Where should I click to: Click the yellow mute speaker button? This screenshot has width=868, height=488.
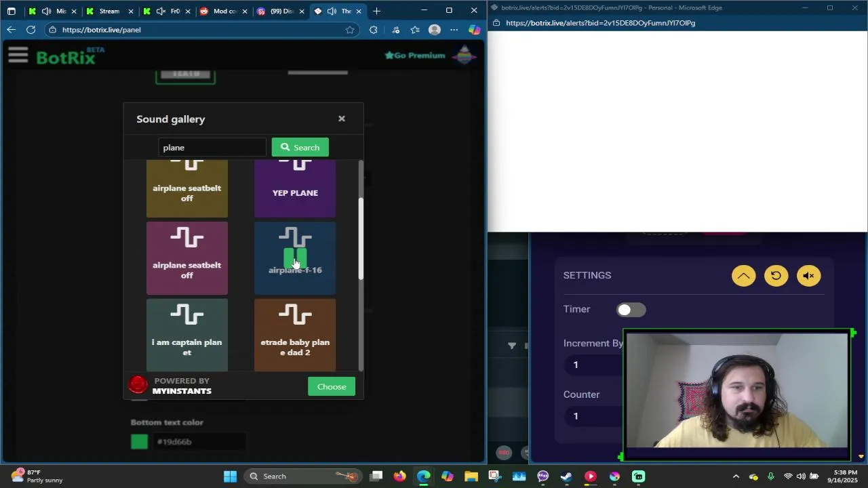click(808, 276)
